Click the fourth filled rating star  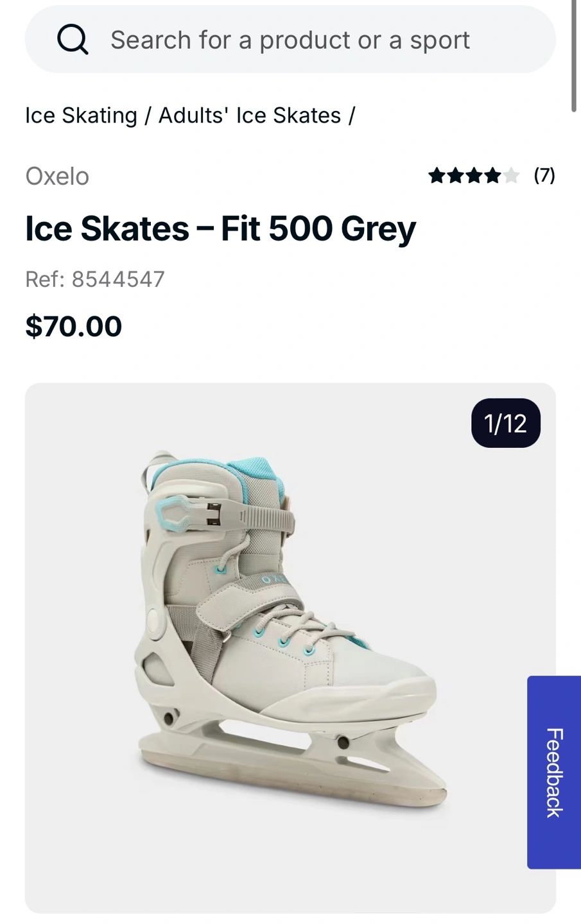pos(492,175)
